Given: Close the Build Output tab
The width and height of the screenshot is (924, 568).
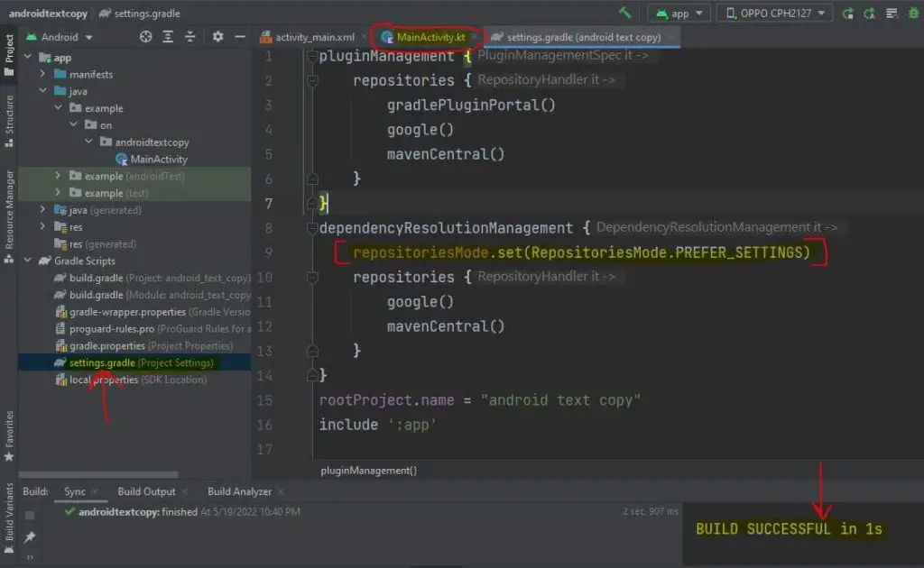Looking at the screenshot, I should pos(185,491).
